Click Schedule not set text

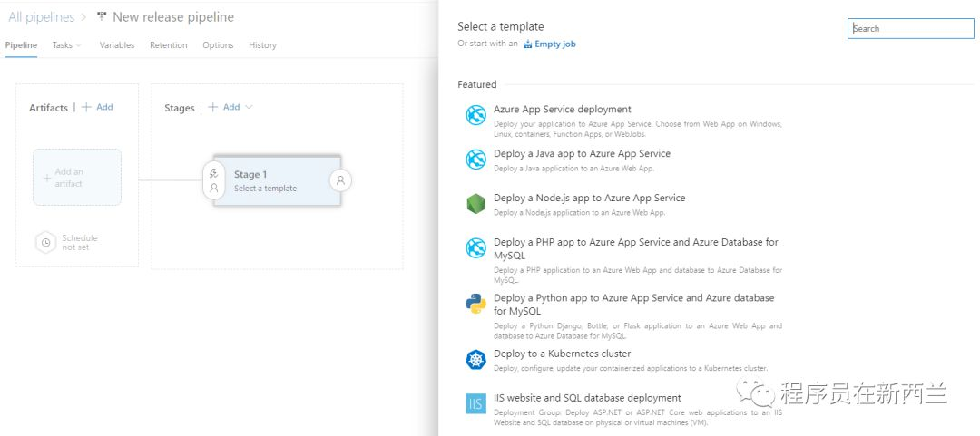[x=79, y=242]
